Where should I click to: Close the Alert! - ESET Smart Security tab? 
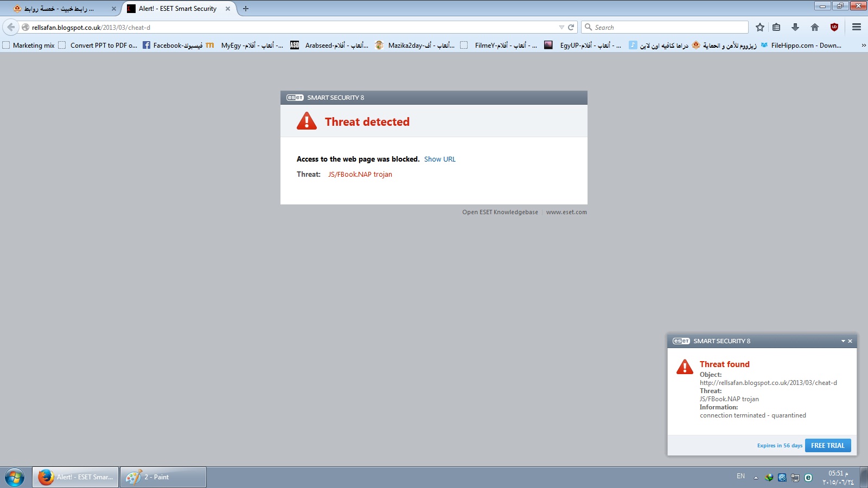pos(228,9)
